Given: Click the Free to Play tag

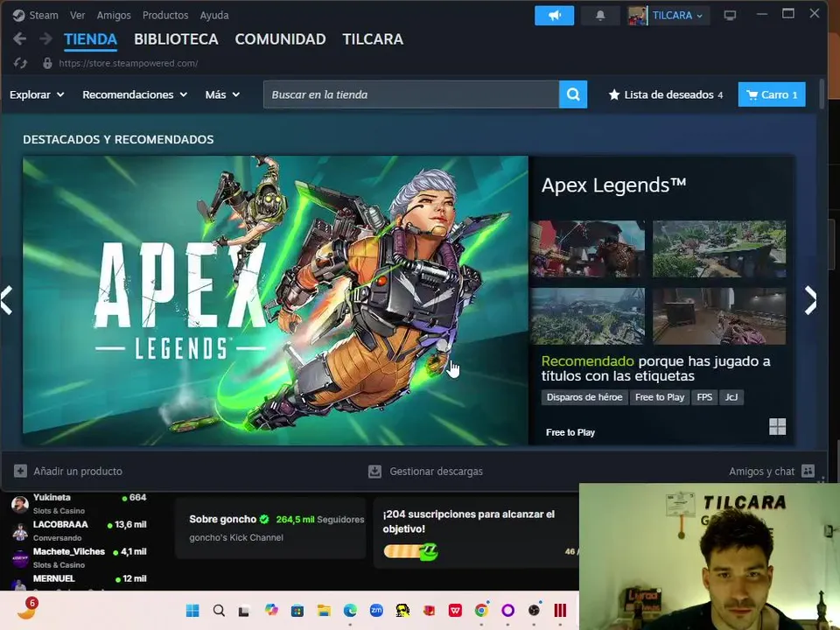Looking at the screenshot, I should [660, 397].
